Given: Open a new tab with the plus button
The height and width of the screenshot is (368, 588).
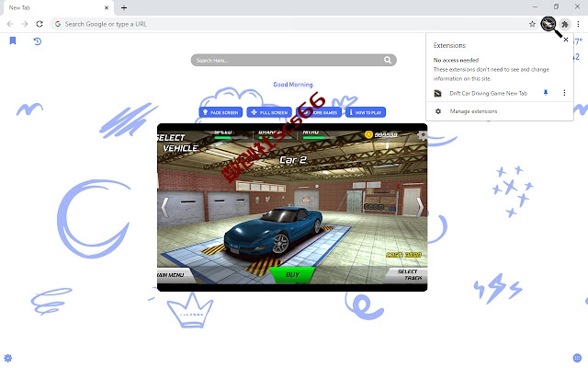Looking at the screenshot, I should [124, 7].
